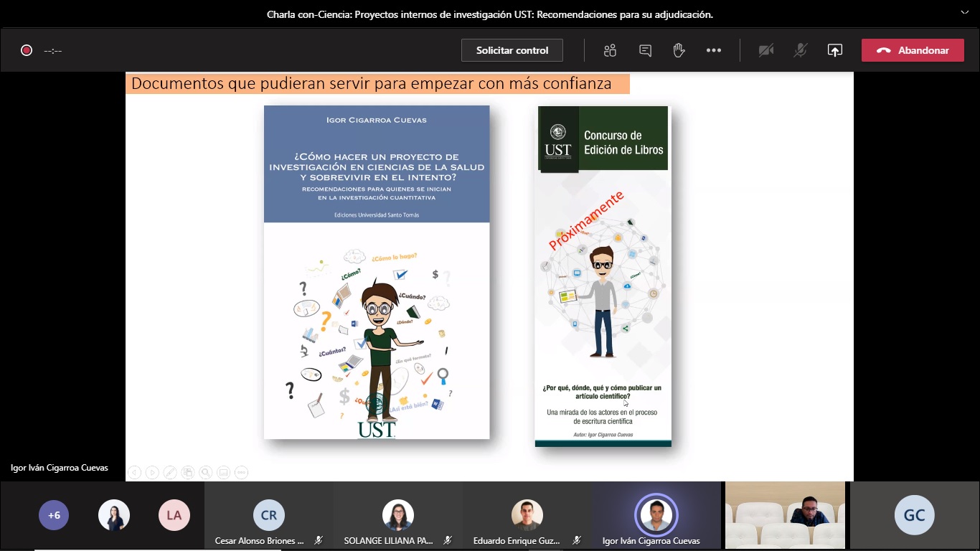Click the orange slide heading Documentos que pudieran servir
This screenshot has width=980, height=551.
[x=378, y=83]
